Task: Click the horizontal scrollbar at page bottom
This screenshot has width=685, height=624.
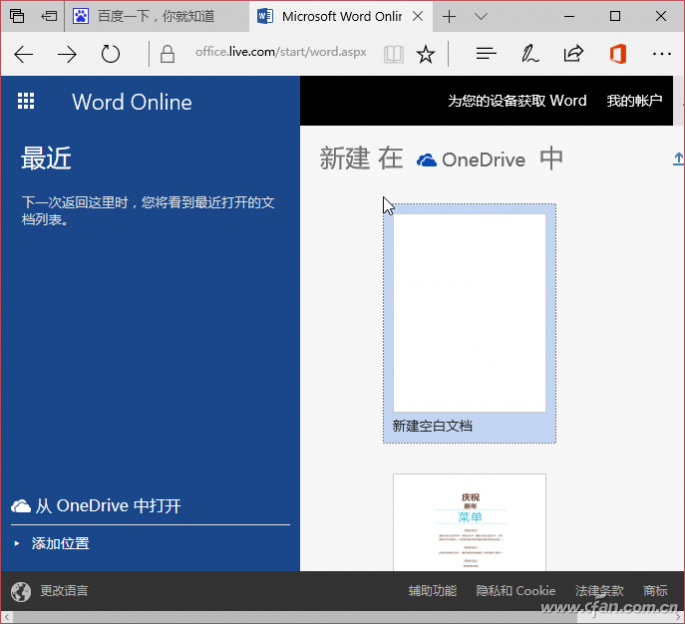Action: [342, 617]
